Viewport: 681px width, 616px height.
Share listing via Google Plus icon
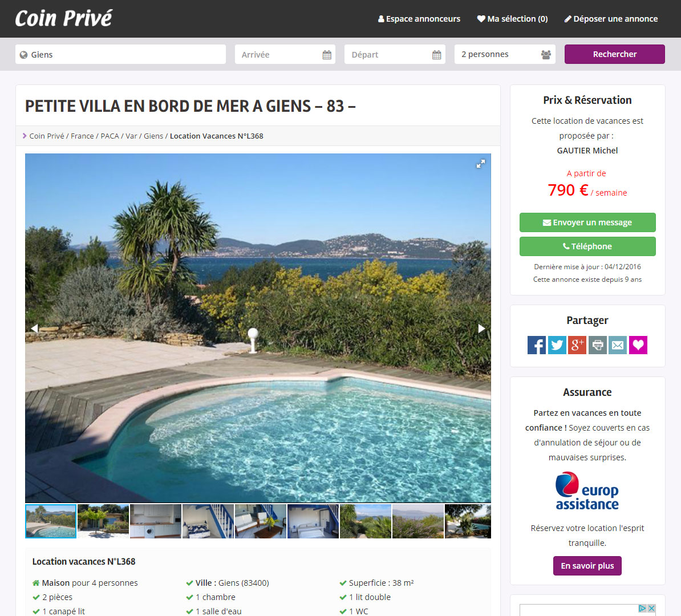click(577, 346)
